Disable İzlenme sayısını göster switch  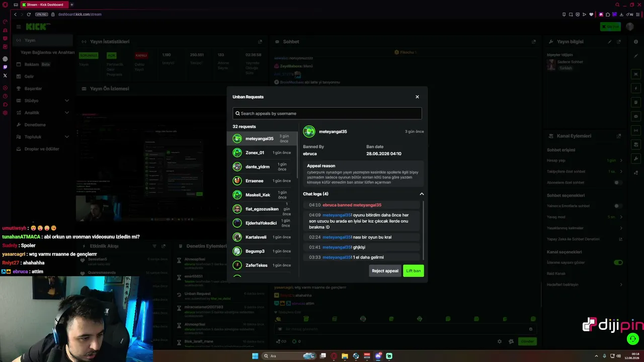[x=618, y=262]
